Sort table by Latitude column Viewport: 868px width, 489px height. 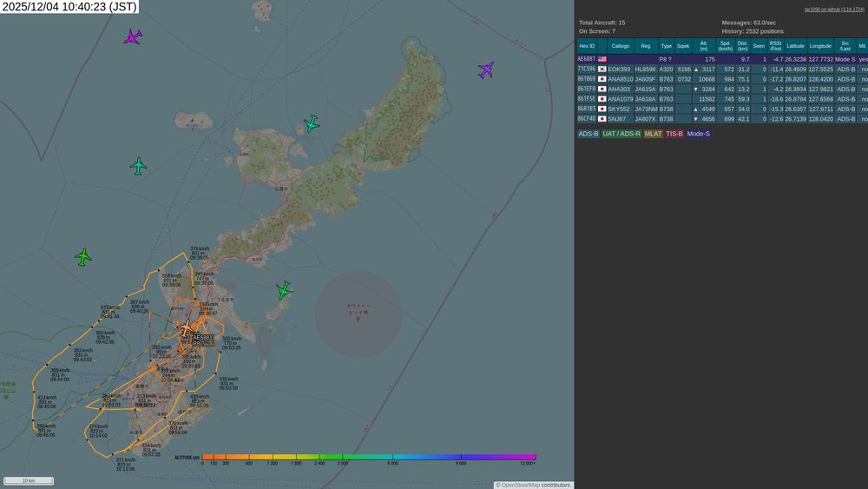[795, 46]
